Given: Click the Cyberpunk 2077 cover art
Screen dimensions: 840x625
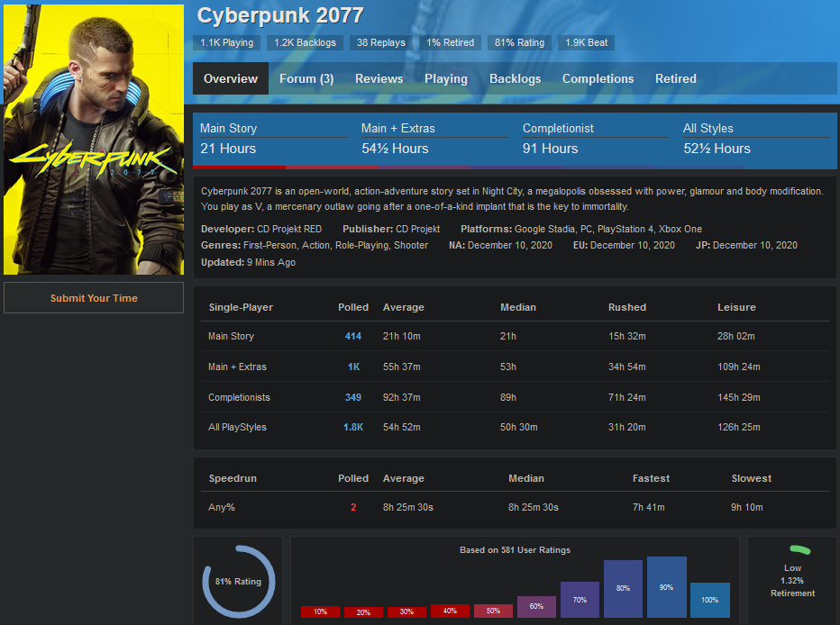Looking at the screenshot, I should click(94, 140).
